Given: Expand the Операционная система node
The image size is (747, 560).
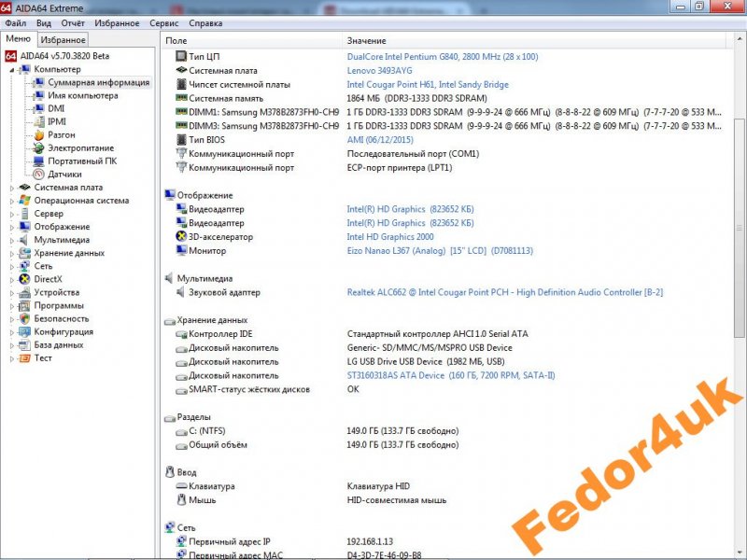Looking at the screenshot, I should click(12, 201).
